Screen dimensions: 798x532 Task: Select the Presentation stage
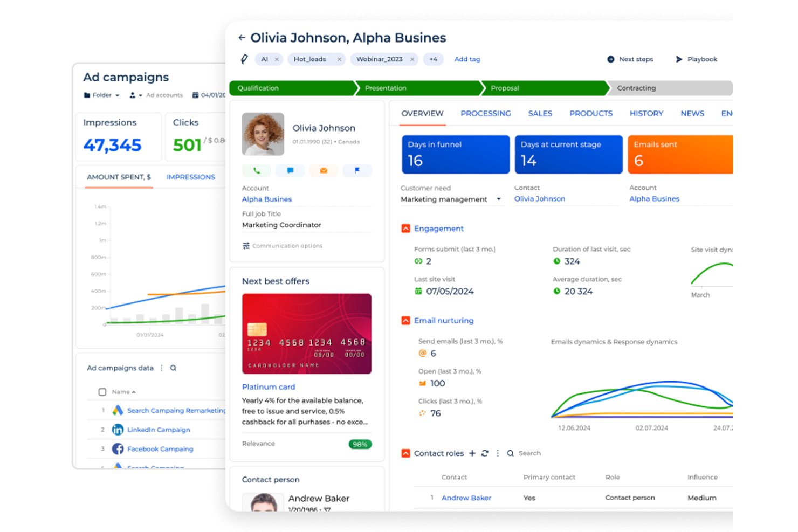click(x=419, y=88)
